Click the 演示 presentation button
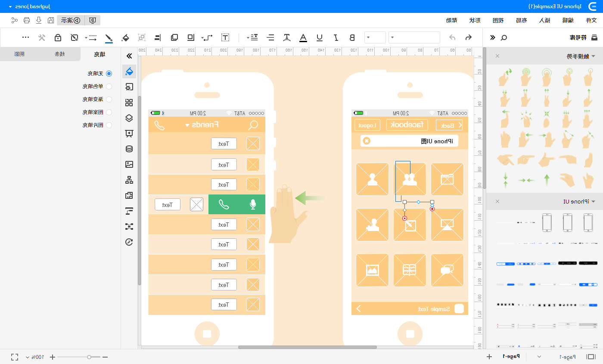The width and height of the screenshot is (603, 364). click(70, 20)
